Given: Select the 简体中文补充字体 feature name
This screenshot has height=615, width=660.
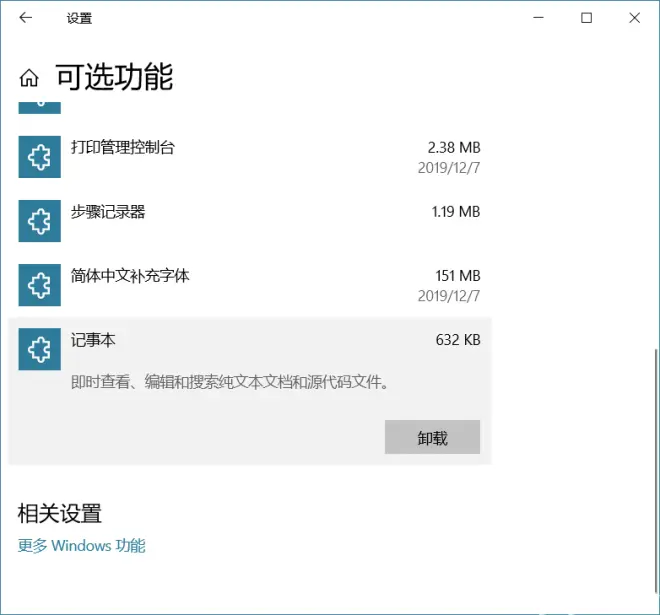Looking at the screenshot, I should click(130, 276).
